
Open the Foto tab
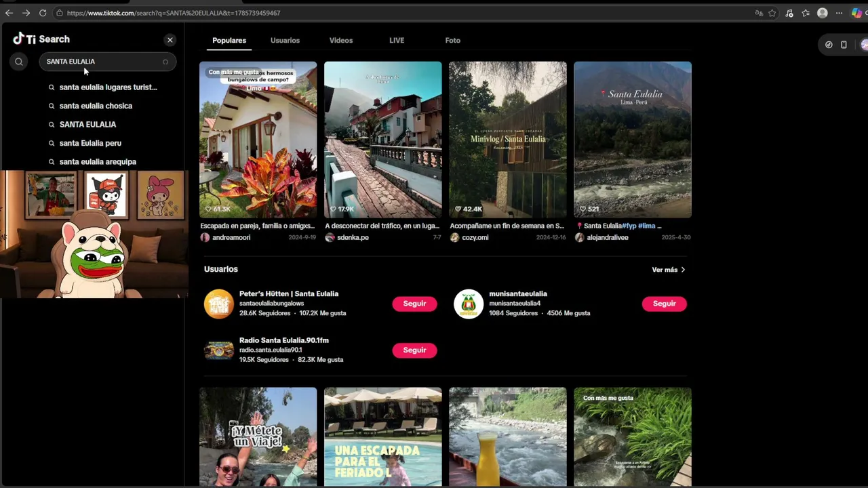click(453, 41)
